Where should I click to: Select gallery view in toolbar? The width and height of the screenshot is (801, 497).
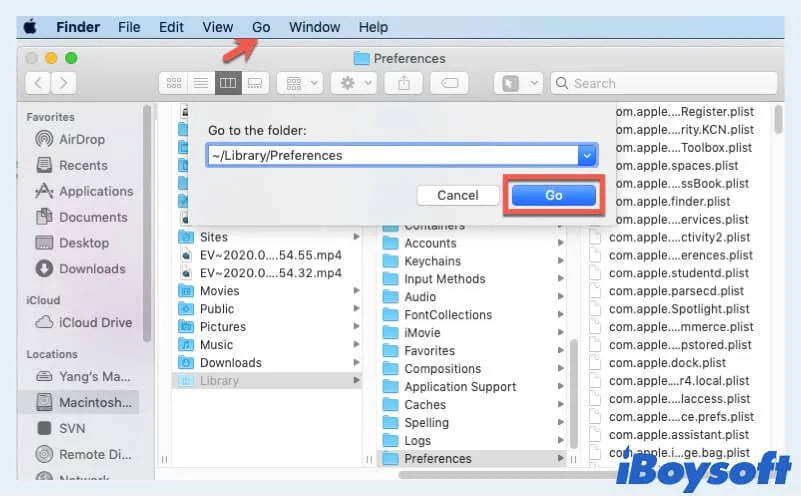click(255, 84)
